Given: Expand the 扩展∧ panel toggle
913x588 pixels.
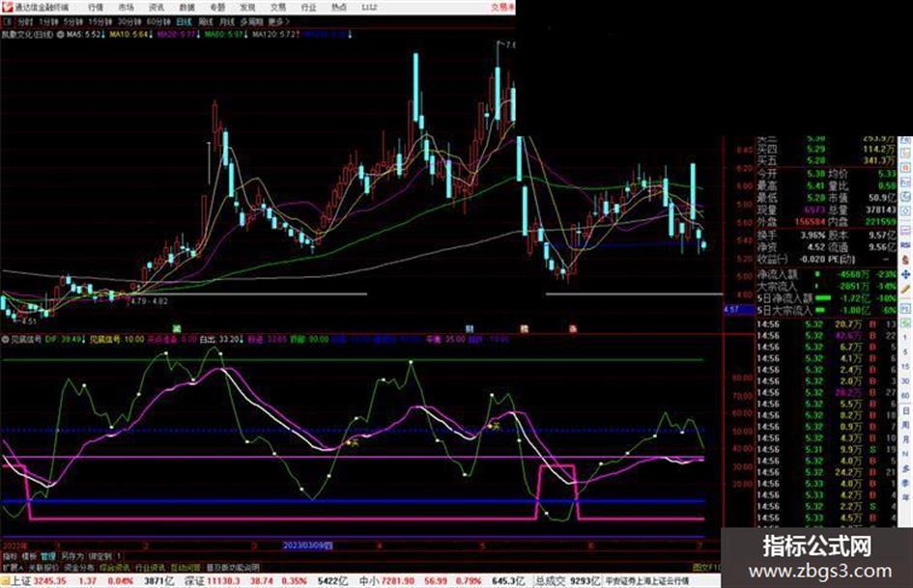Looking at the screenshot, I should coord(13,567).
